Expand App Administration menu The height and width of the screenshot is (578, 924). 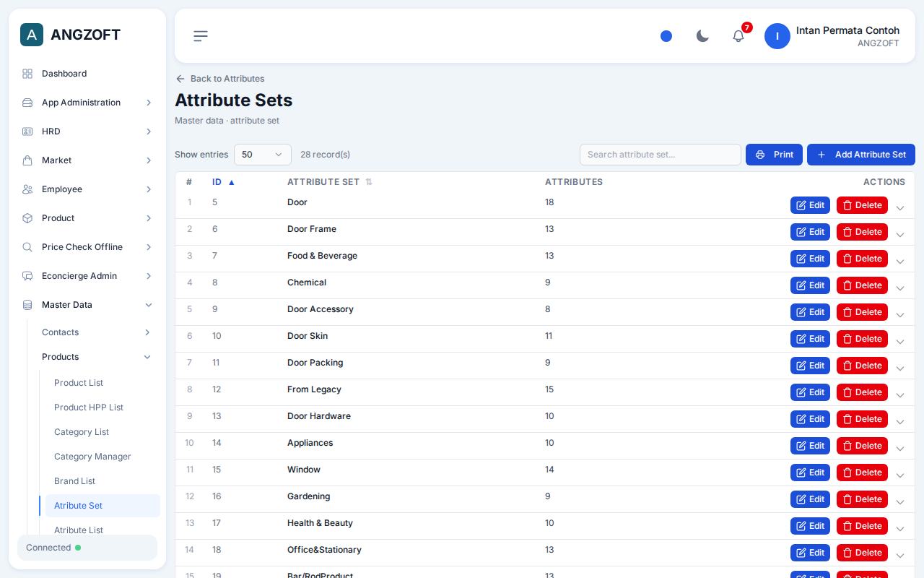point(87,103)
